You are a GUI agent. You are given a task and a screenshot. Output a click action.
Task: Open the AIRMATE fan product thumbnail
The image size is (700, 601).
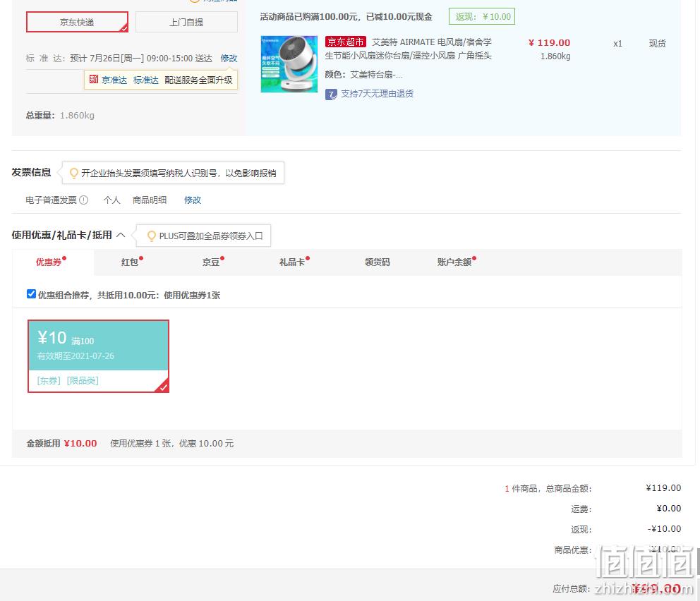tap(289, 64)
